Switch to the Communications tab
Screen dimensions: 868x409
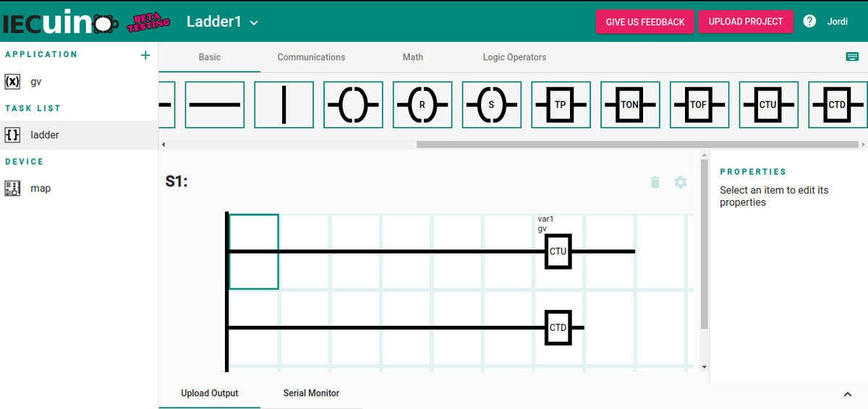(x=311, y=57)
